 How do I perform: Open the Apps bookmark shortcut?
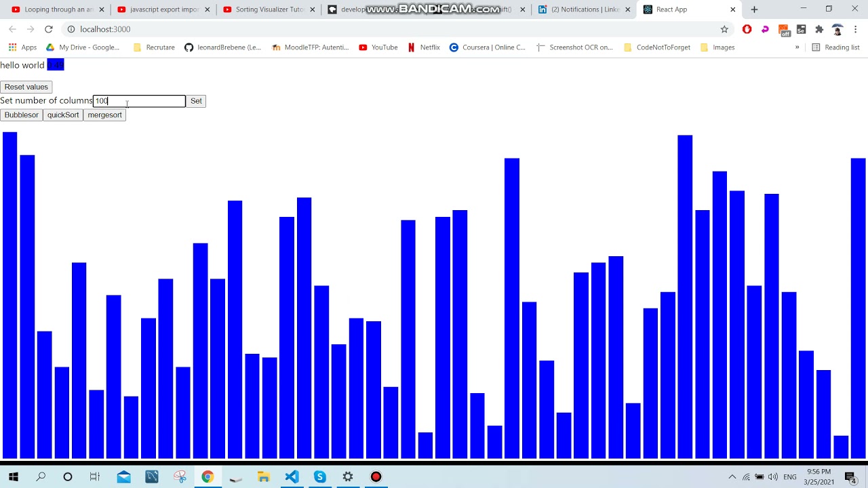22,47
